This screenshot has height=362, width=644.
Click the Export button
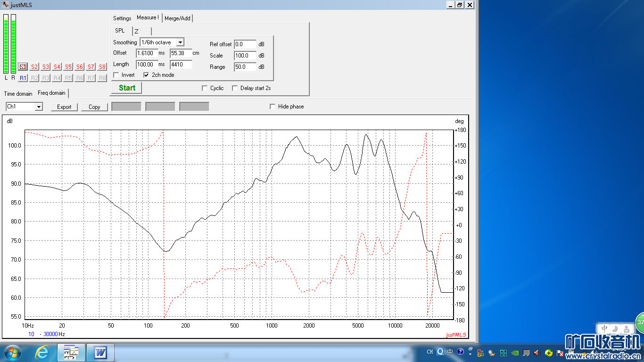64,107
